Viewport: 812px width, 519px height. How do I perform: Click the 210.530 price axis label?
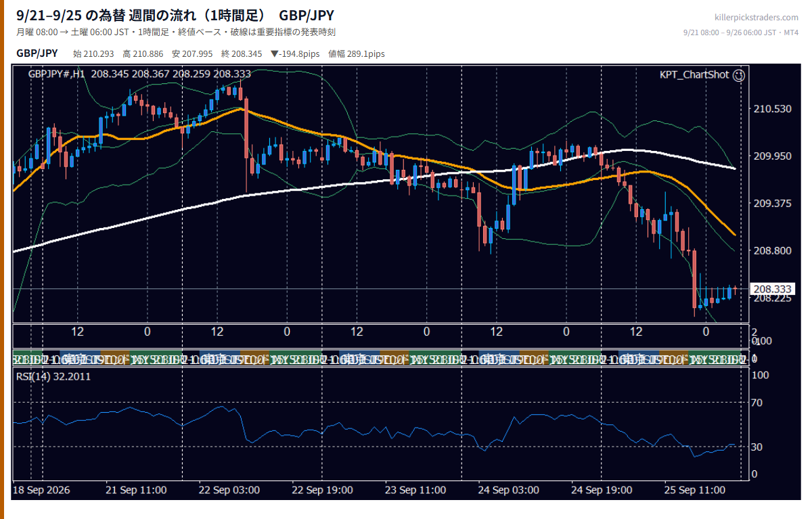click(772, 109)
